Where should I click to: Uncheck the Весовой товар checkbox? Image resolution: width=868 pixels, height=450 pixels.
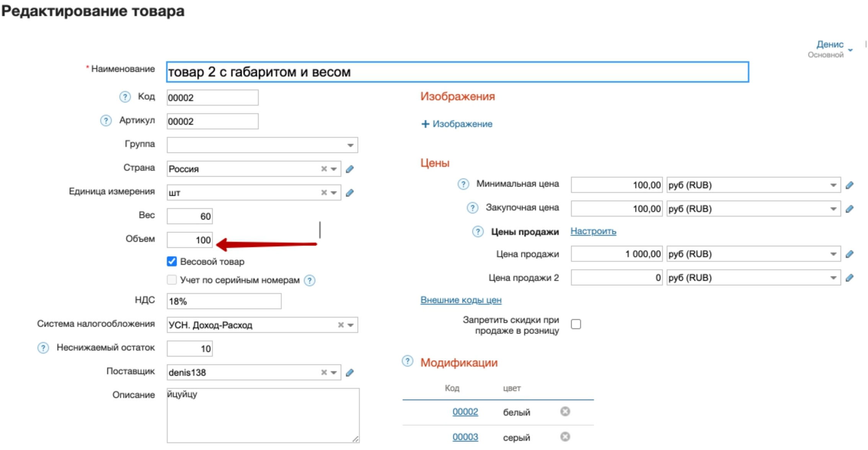click(x=172, y=261)
